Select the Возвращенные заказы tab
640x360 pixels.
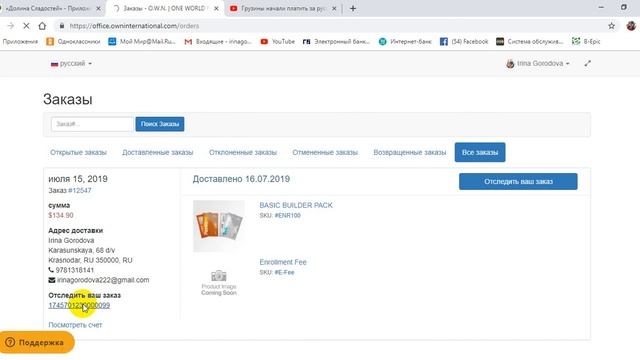tap(410, 152)
